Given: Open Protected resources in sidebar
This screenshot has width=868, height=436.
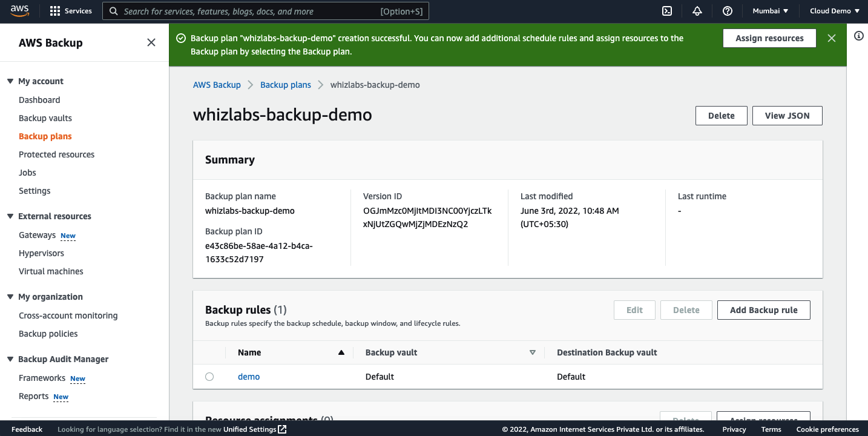Looking at the screenshot, I should (x=56, y=154).
